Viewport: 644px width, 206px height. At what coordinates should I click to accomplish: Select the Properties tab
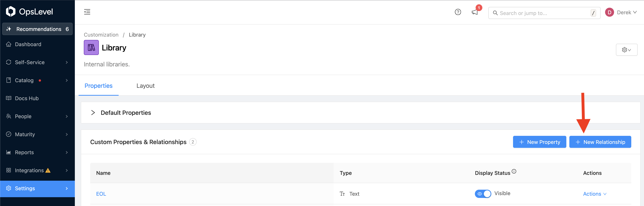point(98,86)
